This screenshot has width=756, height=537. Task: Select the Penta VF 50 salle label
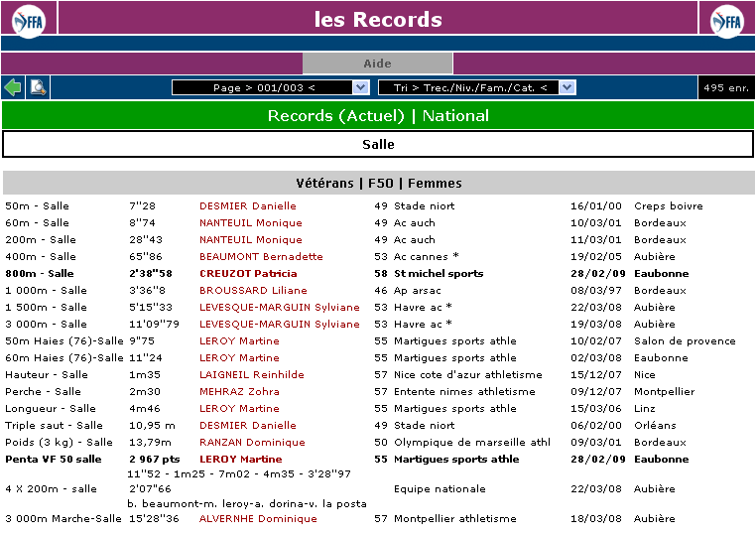coord(53,460)
